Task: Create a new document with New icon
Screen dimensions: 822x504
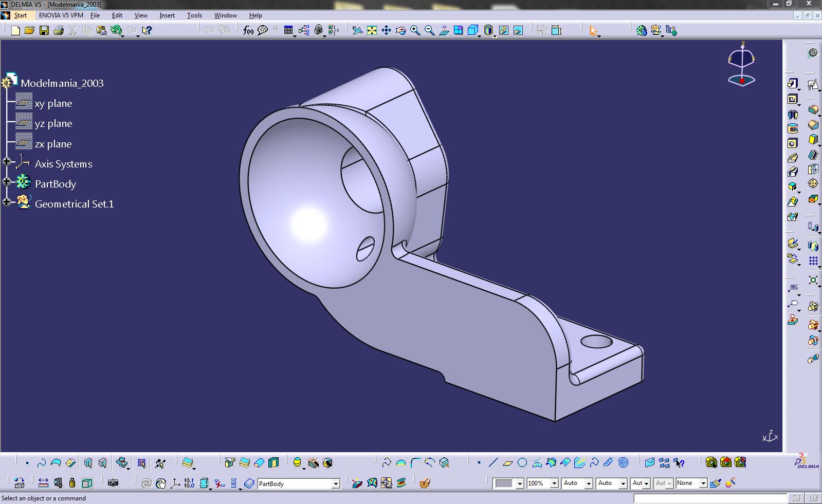Action: [x=15, y=31]
